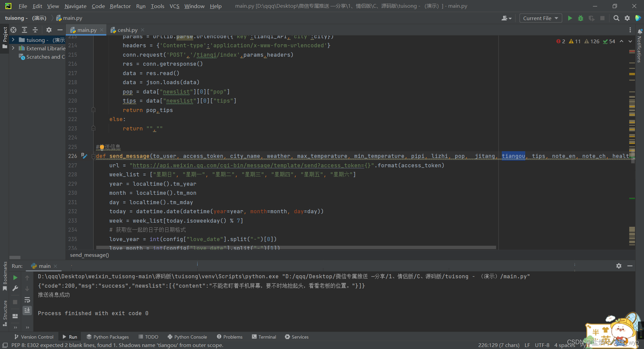The width and height of the screenshot is (644, 349).
Task: Toggle fold marker at line 221
Action: pyautogui.click(x=94, y=110)
